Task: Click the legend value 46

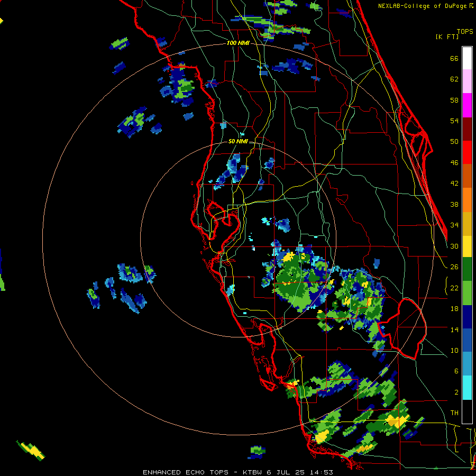Action: (454, 163)
